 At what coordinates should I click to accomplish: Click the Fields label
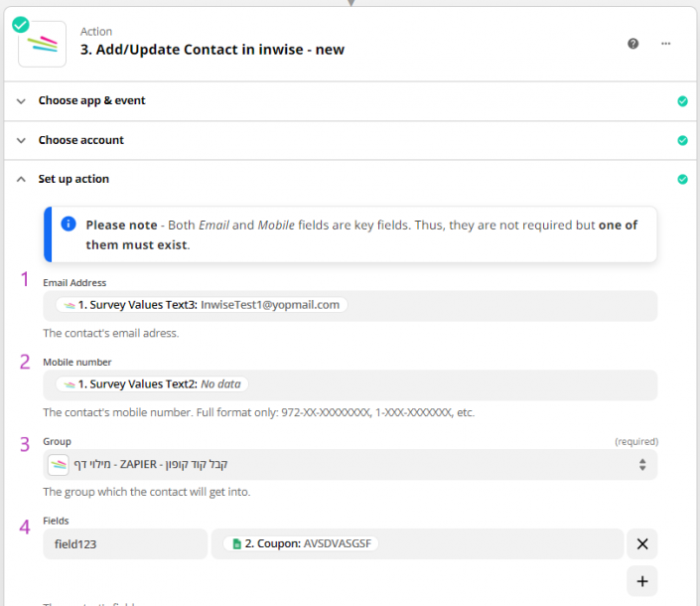point(56,521)
